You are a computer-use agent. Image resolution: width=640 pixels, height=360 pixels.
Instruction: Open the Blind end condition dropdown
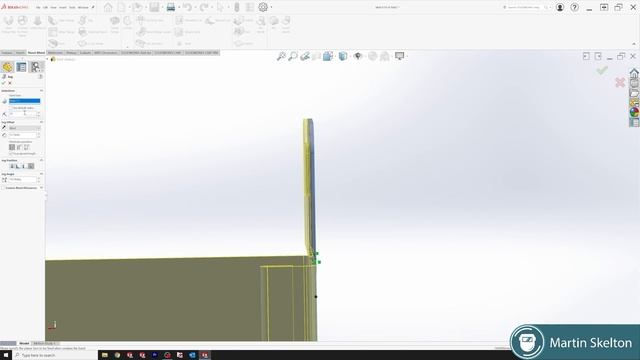[24, 128]
